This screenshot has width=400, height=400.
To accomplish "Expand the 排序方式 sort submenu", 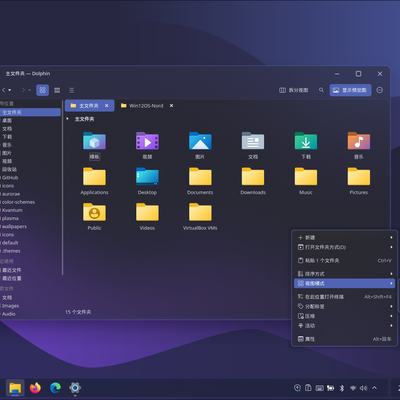I will (x=345, y=274).
